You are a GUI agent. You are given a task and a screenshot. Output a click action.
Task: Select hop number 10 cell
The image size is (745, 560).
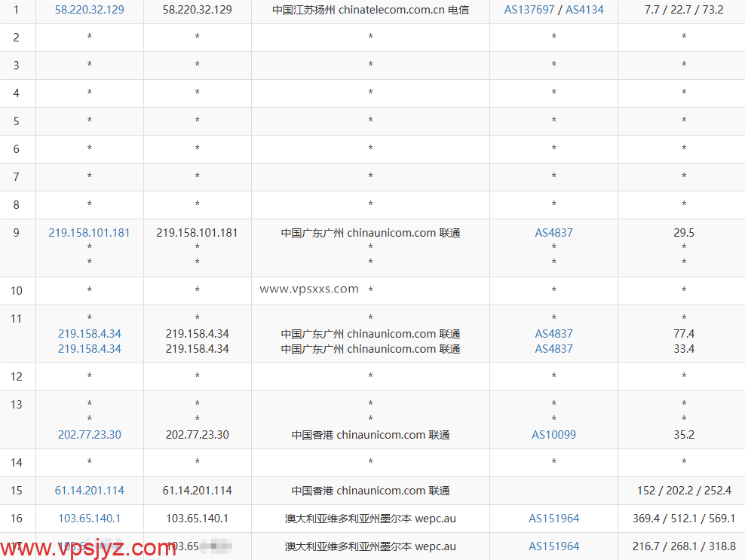coord(17,291)
